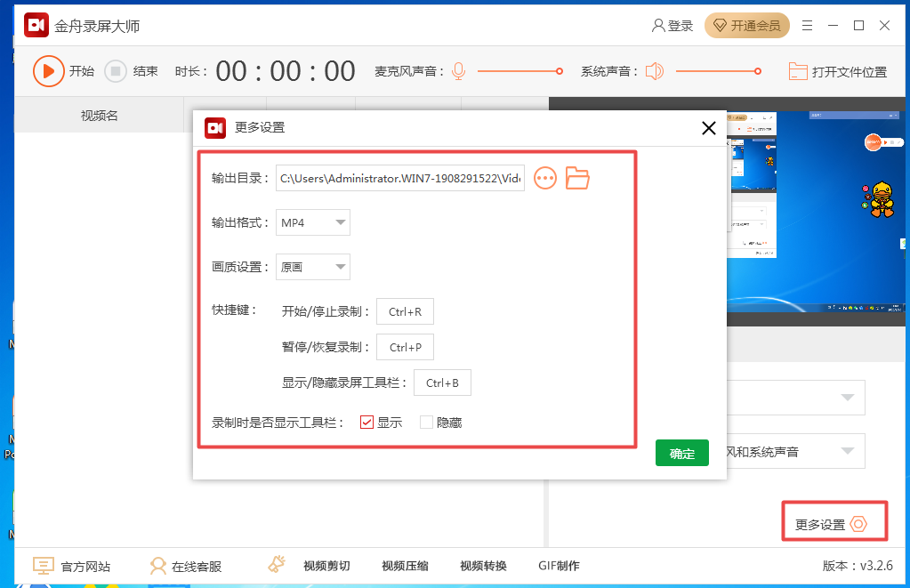Click the green 确定 confirm button
This screenshot has width=910, height=588.
(x=681, y=453)
